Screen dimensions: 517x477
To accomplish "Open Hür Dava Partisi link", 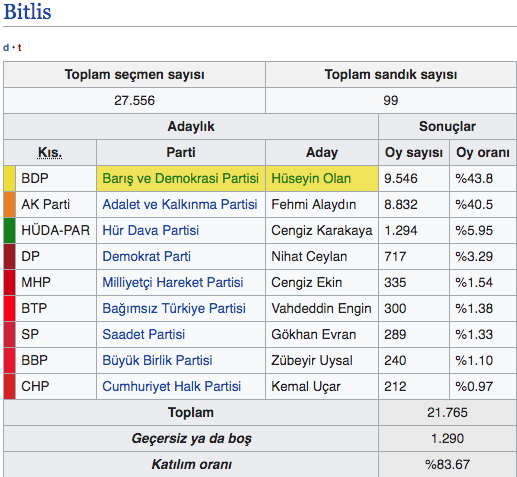I will [x=151, y=230].
